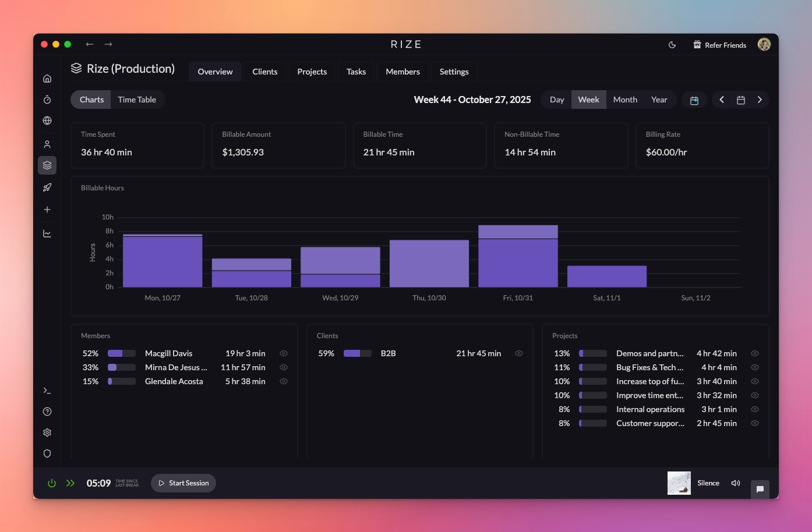812x532 pixels.
Task: Open the timer icon in sidebar
Action: [47, 100]
